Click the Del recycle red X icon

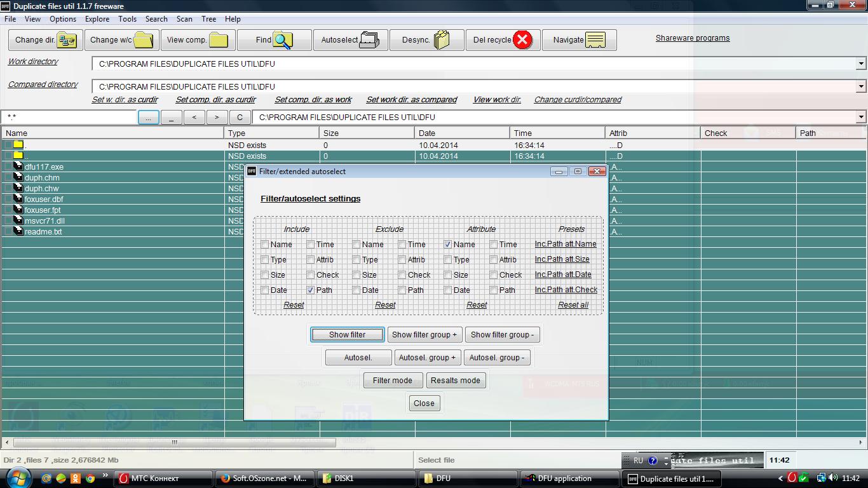[522, 40]
